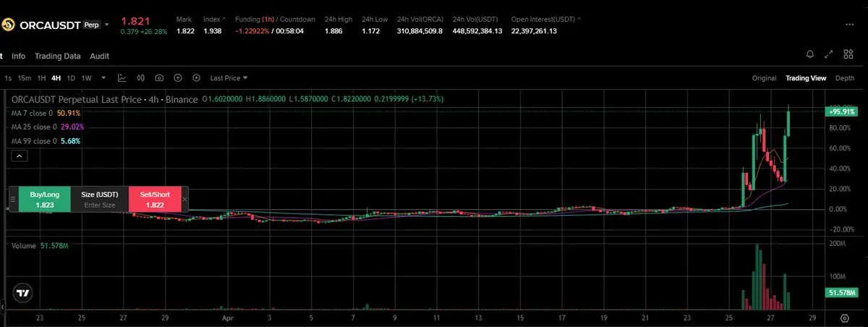Change chart type via candlestick icon
Viewport: 868px width, 327px height.
coord(140,78)
